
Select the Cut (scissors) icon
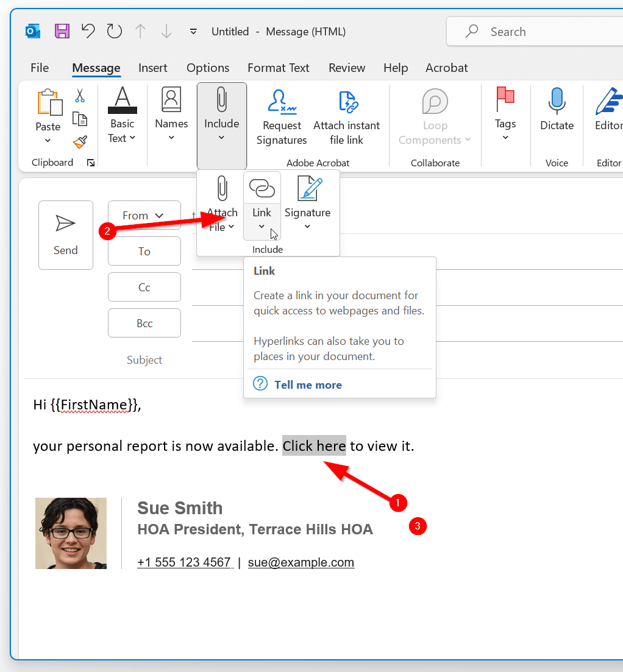point(80,96)
